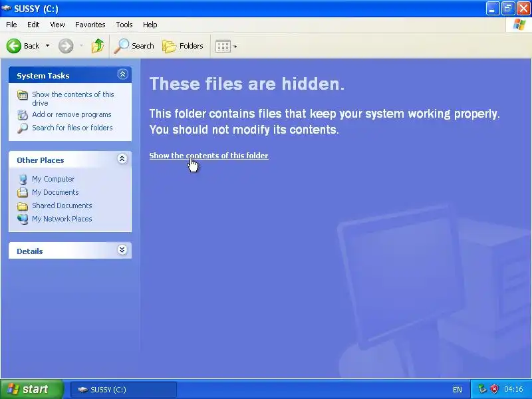Image resolution: width=532 pixels, height=399 pixels.
Task: Minimize the SUSSY (C:) window
Action: pos(492,9)
